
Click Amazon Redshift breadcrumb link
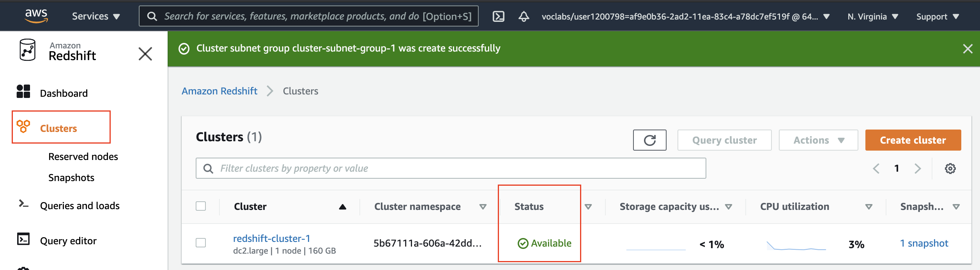coord(219,91)
